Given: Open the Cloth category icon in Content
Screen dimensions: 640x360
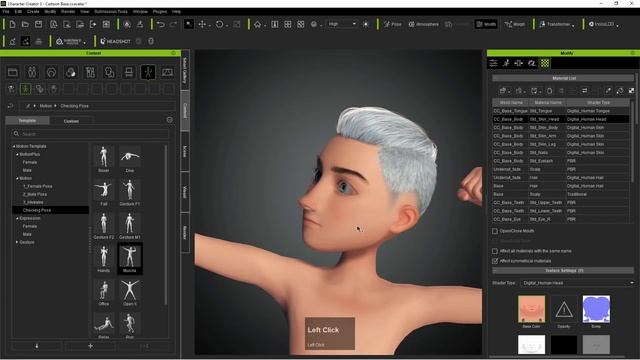Looking at the screenshot, I should pyautogui.click(x=90, y=72).
